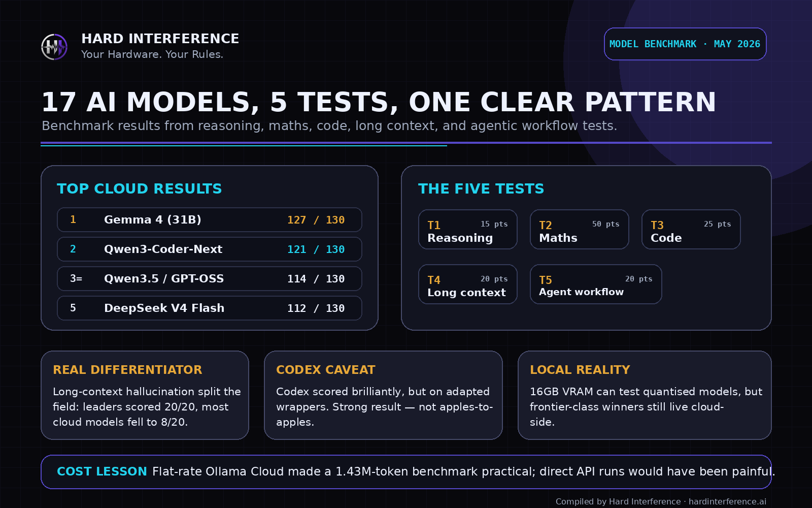The height and width of the screenshot is (508, 812).
Task: Click the 25 pts label
Action: point(718,224)
